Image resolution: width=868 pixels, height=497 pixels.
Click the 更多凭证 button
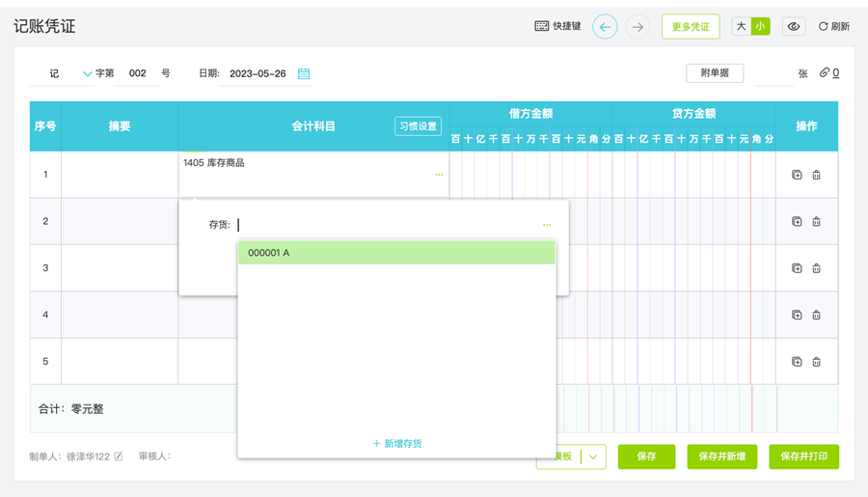[691, 27]
